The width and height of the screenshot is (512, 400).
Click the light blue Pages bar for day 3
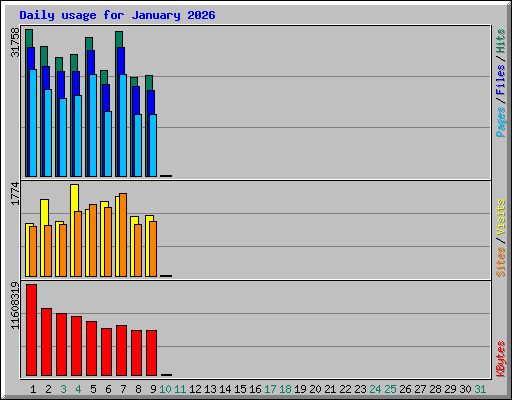coord(63,137)
